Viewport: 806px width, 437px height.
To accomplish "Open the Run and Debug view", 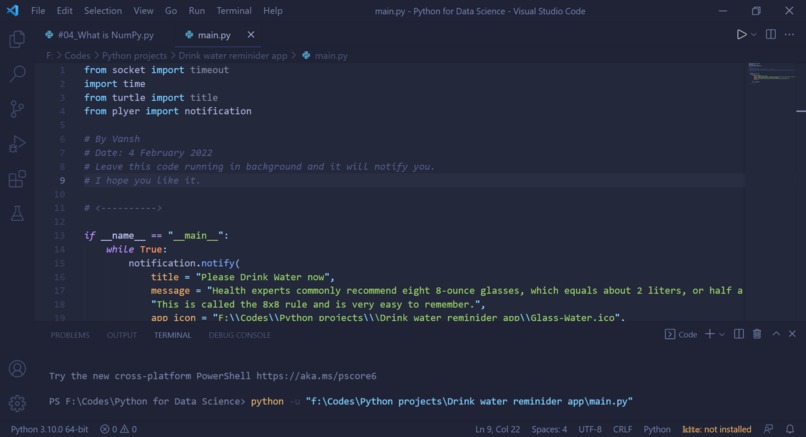I will (x=17, y=144).
